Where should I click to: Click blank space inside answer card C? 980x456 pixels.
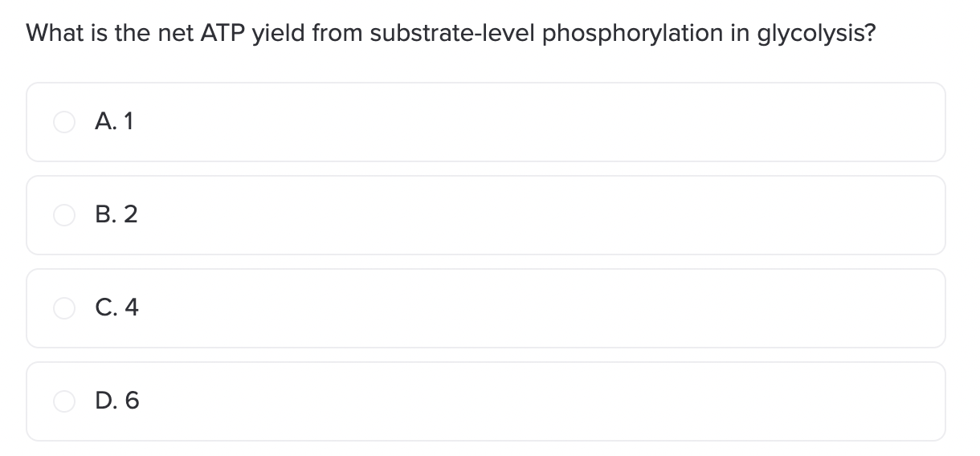538,308
